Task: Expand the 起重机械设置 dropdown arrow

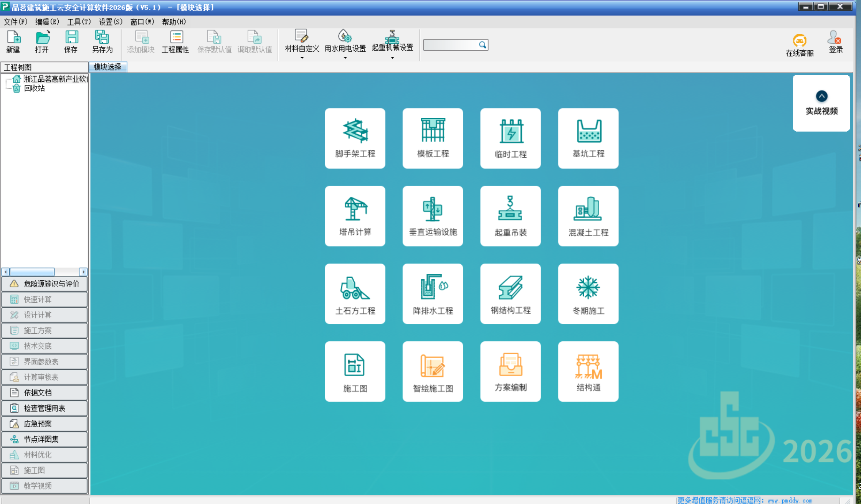Action: (x=392, y=58)
